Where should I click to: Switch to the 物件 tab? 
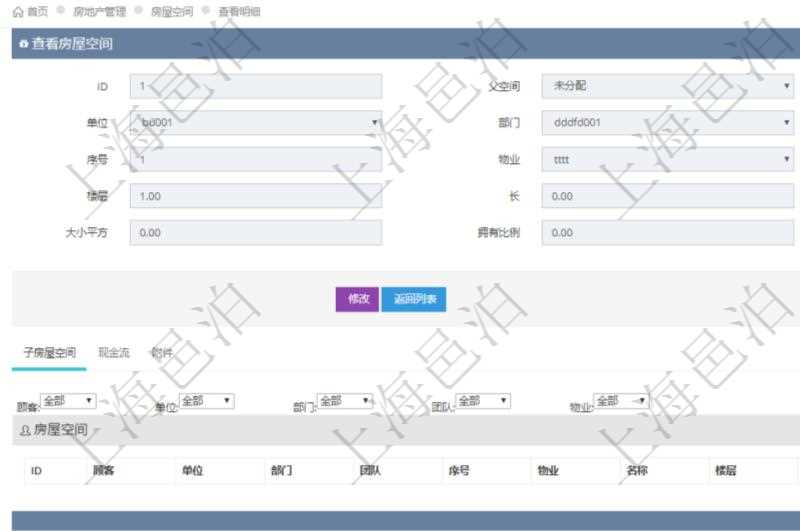(x=162, y=352)
